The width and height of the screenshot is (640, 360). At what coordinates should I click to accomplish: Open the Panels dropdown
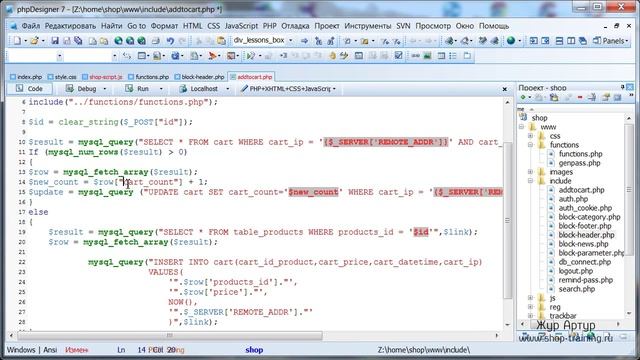coord(611,41)
